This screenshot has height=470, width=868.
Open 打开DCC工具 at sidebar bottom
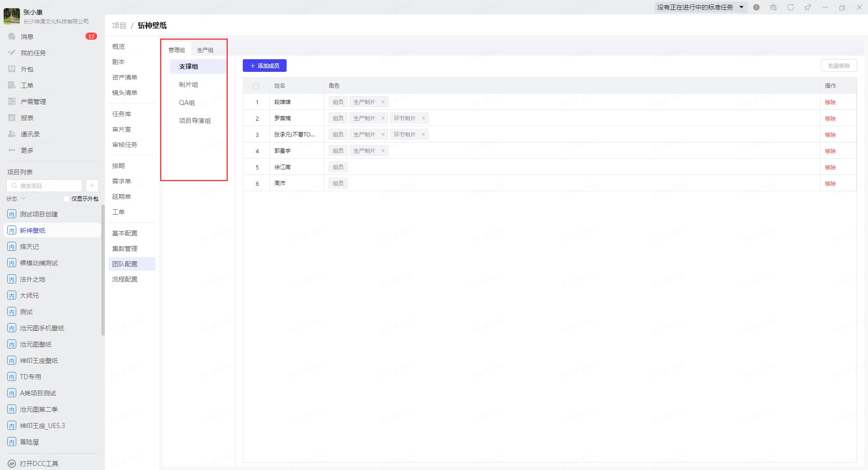click(39, 463)
